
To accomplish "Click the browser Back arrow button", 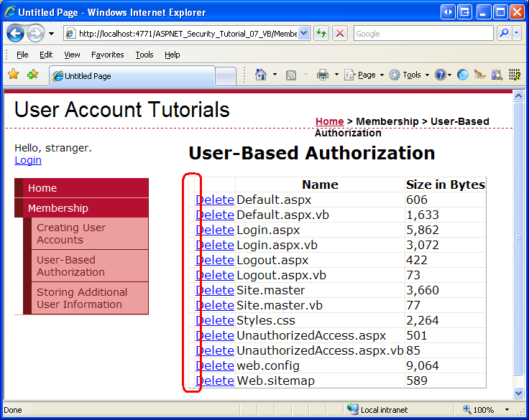I will pyautogui.click(x=15, y=33).
